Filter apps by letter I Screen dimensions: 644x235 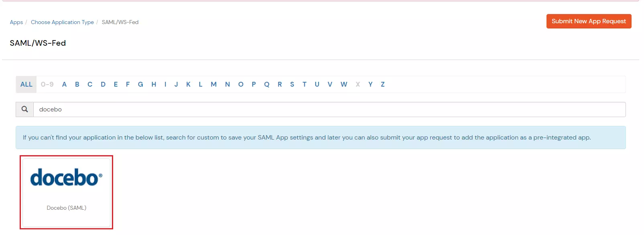[165, 84]
